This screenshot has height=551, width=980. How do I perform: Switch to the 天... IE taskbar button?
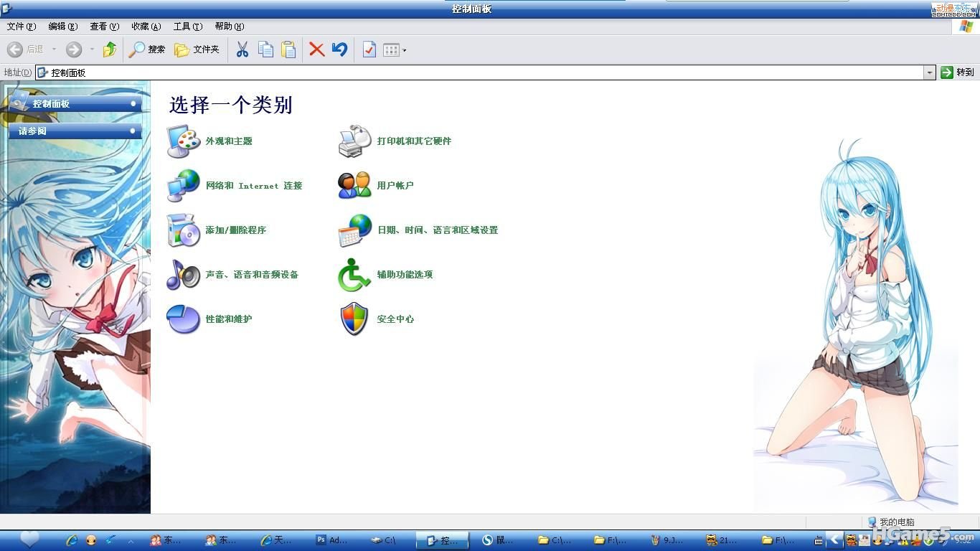(x=278, y=540)
